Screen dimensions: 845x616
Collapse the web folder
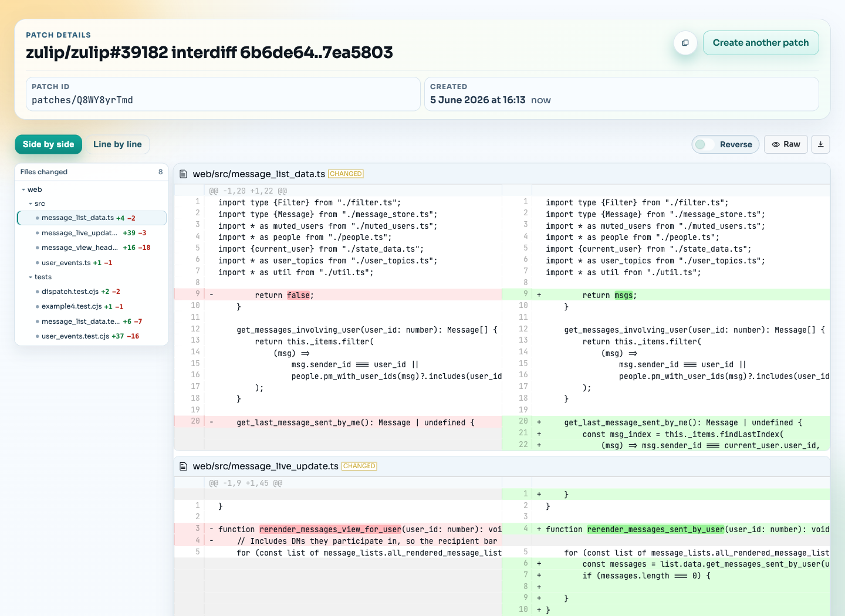click(32, 189)
